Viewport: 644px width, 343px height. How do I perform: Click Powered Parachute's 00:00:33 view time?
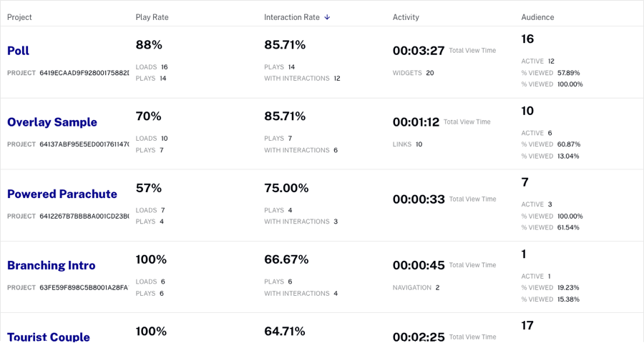[419, 199]
